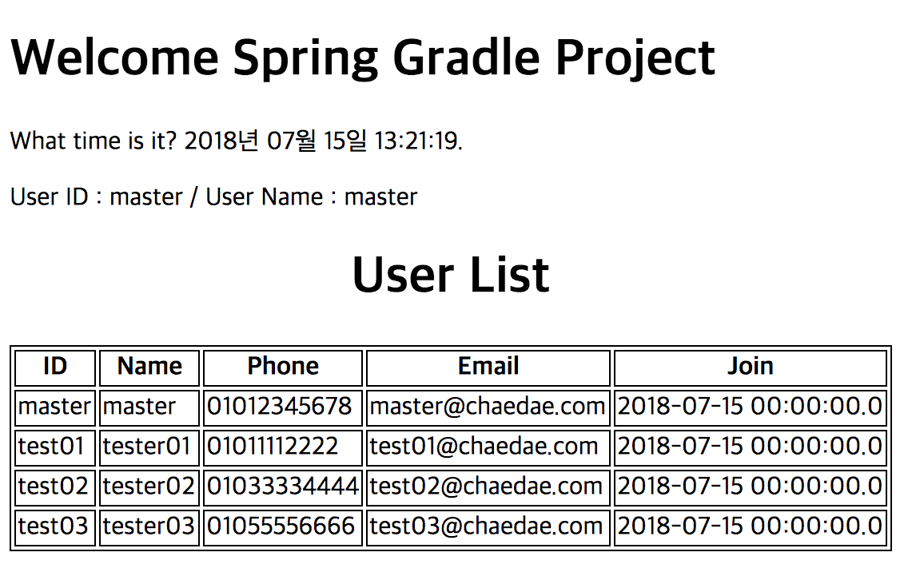Click the master@chaedae.com email cell
Screen dimensions: 924x580
(x=488, y=407)
